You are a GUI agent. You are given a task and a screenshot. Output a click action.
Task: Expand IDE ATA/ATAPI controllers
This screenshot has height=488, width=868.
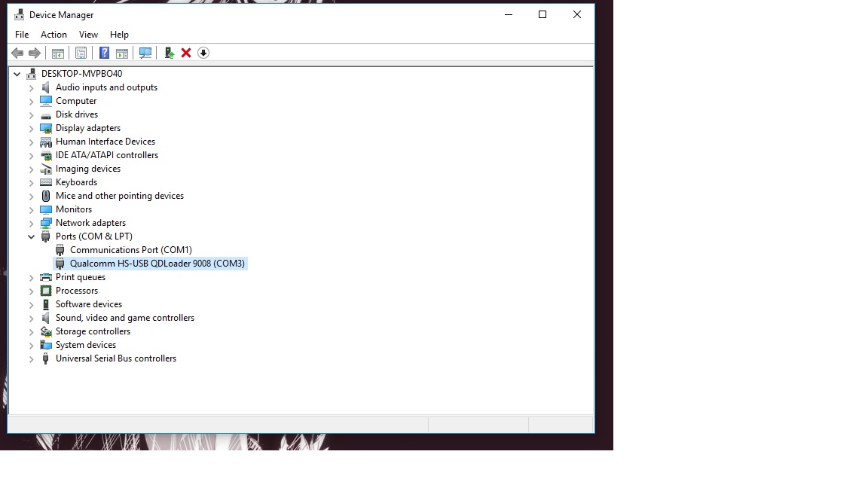click(x=32, y=156)
